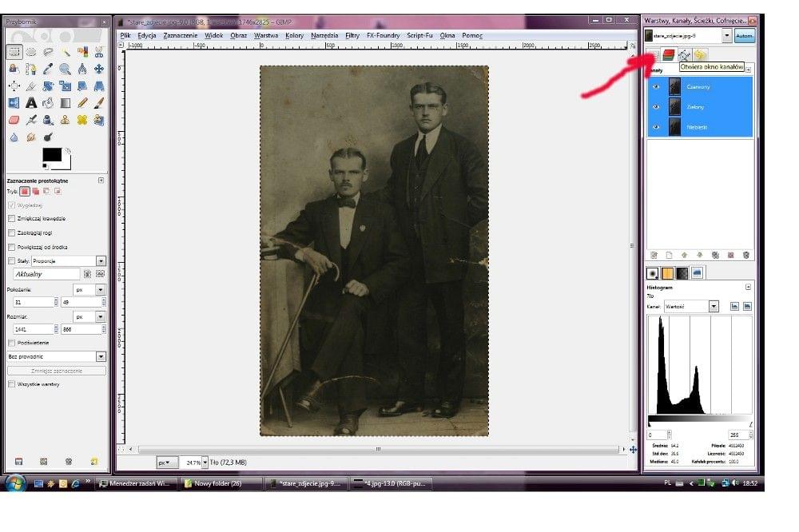Select the Pencil tool
799x532 pixels.
pyautogui.click(x=82, y=103)
